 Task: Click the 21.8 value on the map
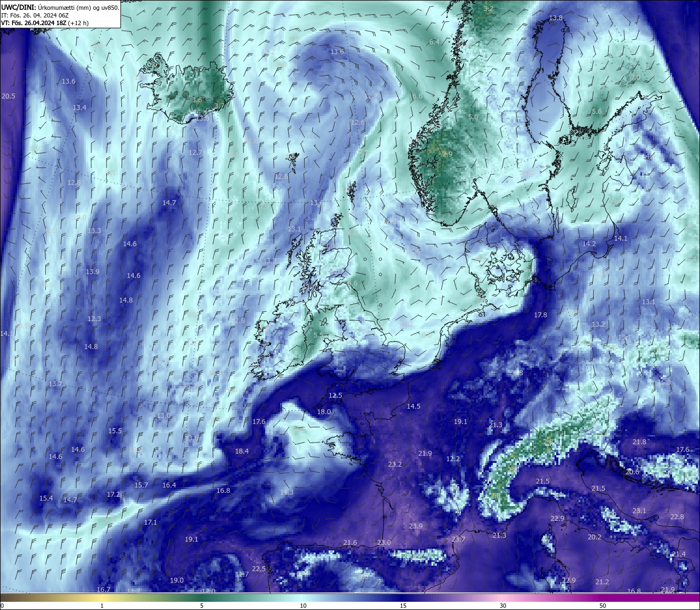[639, 442]
